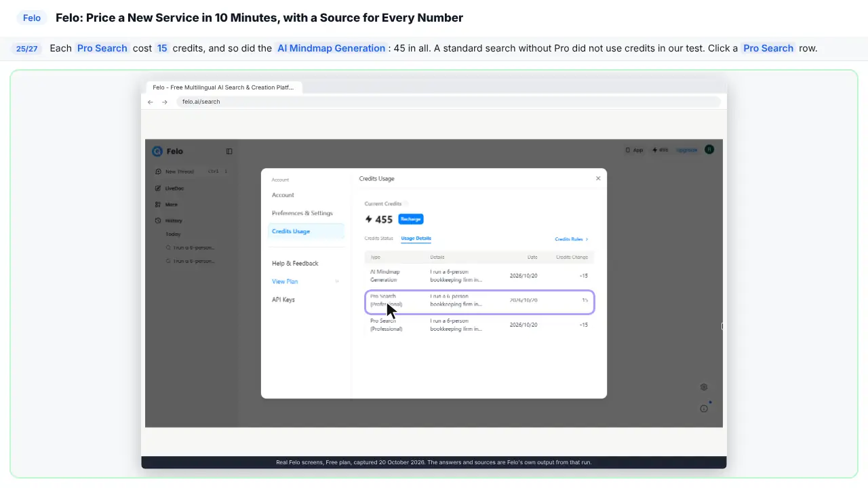Click Today under History

coord(174,234)
